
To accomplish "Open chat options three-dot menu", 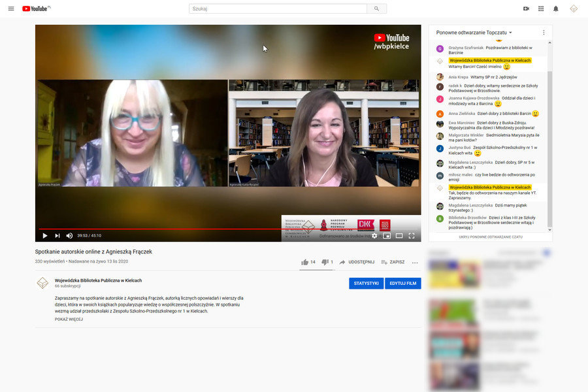I will (x=544, y=32).
